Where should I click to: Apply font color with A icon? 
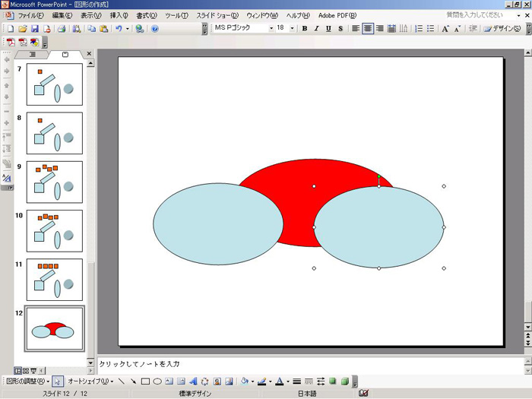[x=280, y=382]
